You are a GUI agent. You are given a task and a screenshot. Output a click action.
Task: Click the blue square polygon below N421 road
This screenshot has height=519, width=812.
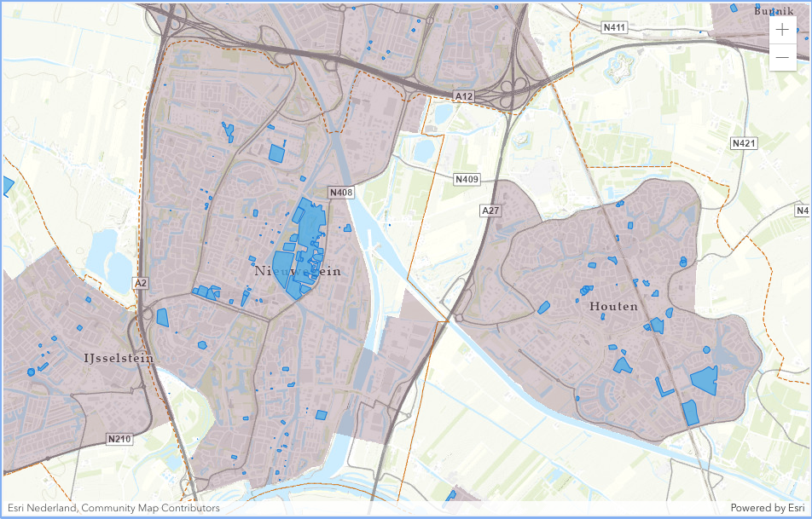pyautogui.click(x=704, y=379)
